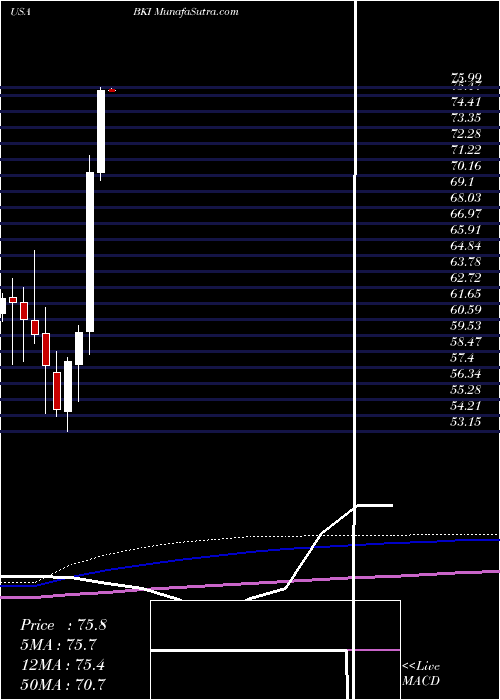Screen dimensions: 500x700
Task: Select the 68.03 price axis label
Action: [466, 198]
